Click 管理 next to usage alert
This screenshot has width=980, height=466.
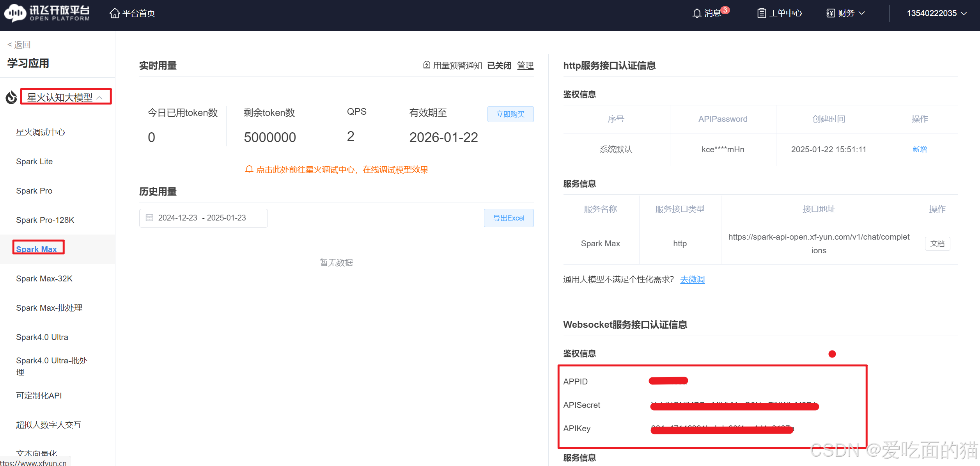coord(525,66)
